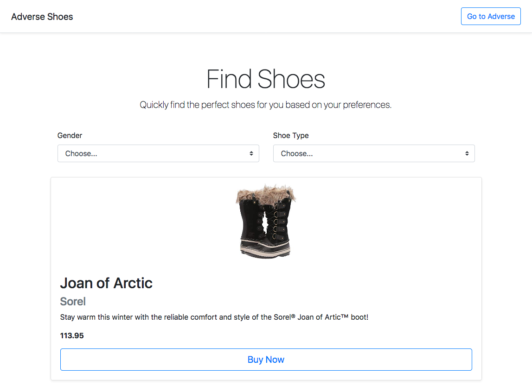532x392 pixels.
Task: Click the Go to Adverse button
Action: (x=491, y=16)
